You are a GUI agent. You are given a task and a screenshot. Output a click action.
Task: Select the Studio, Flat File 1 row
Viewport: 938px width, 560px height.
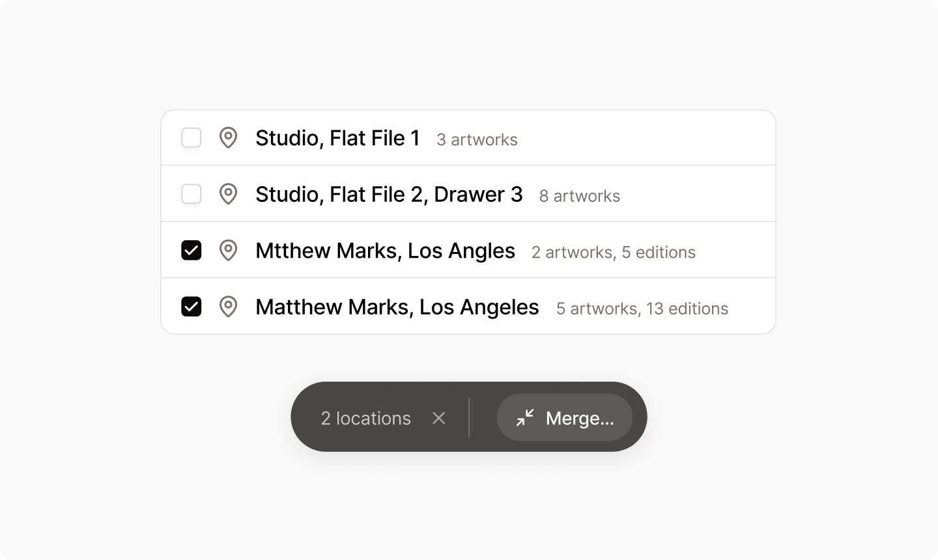[x=338, y=138]
